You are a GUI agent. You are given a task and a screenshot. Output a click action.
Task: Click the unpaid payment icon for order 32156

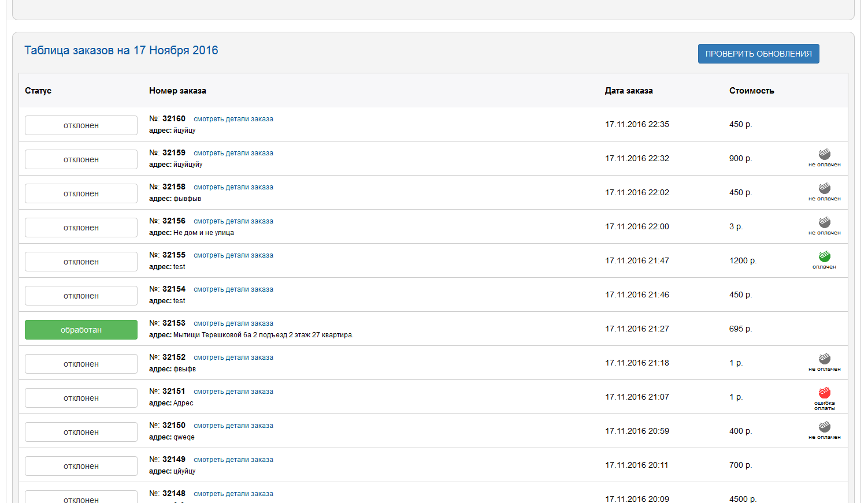click(x=825, y=222)
